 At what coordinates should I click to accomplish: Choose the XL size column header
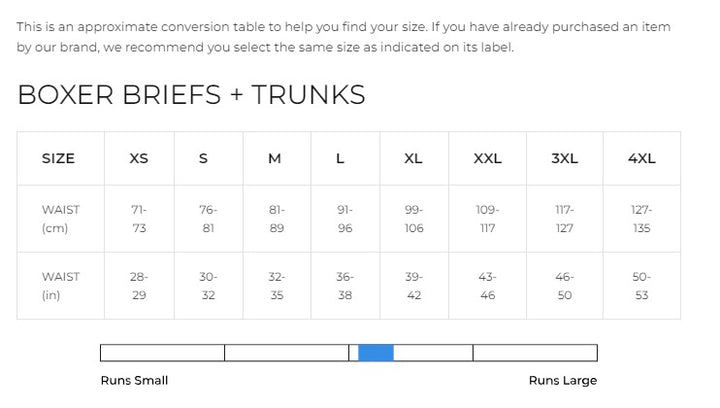(413, 158)
